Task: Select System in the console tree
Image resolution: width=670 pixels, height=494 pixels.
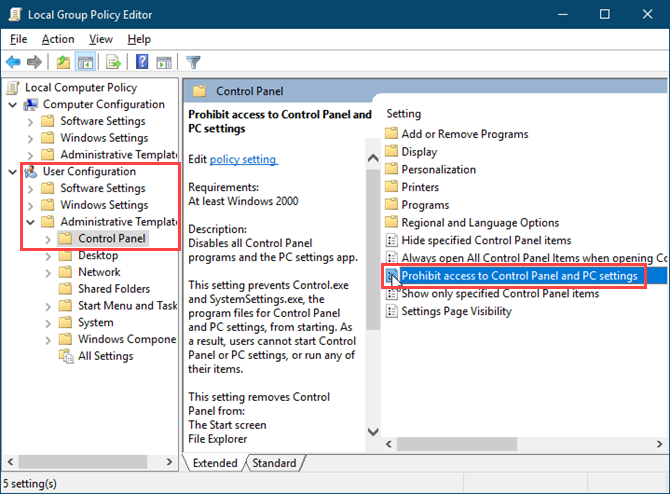Action: pos(96,322)
